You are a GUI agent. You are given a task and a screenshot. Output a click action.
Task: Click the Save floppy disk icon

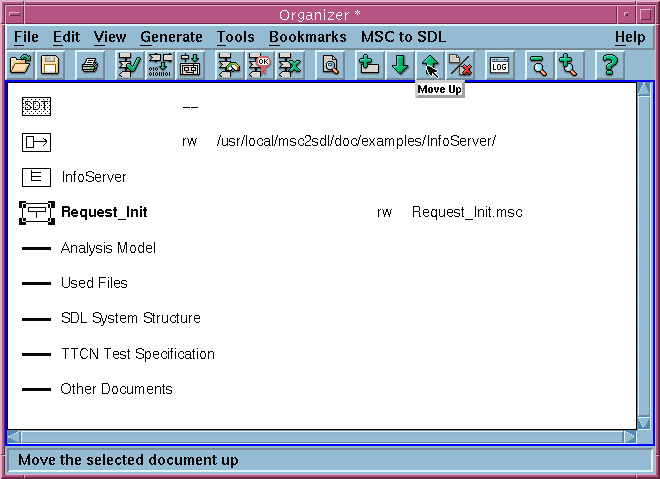coord(50,65)
